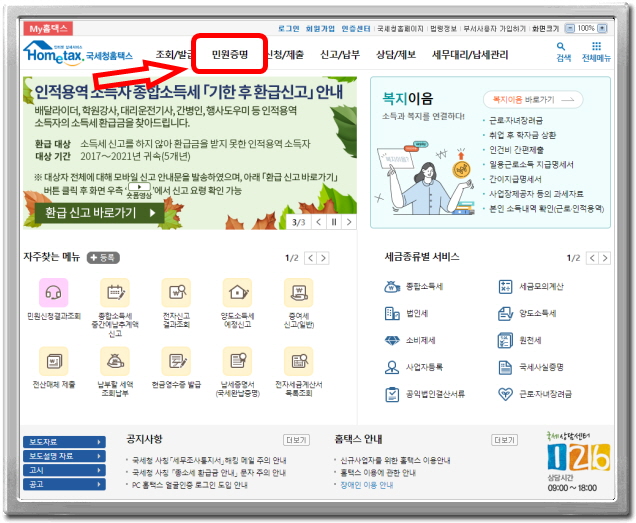Click 더보기 next to 공지사항
The image size is (636, 523).
tap(296, 440)
